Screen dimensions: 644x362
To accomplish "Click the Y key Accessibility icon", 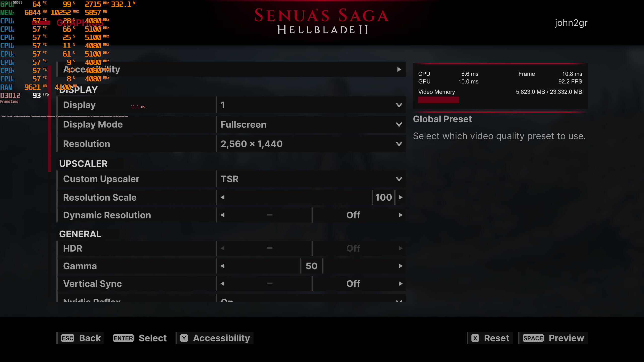I will click(x=184, y=338).
